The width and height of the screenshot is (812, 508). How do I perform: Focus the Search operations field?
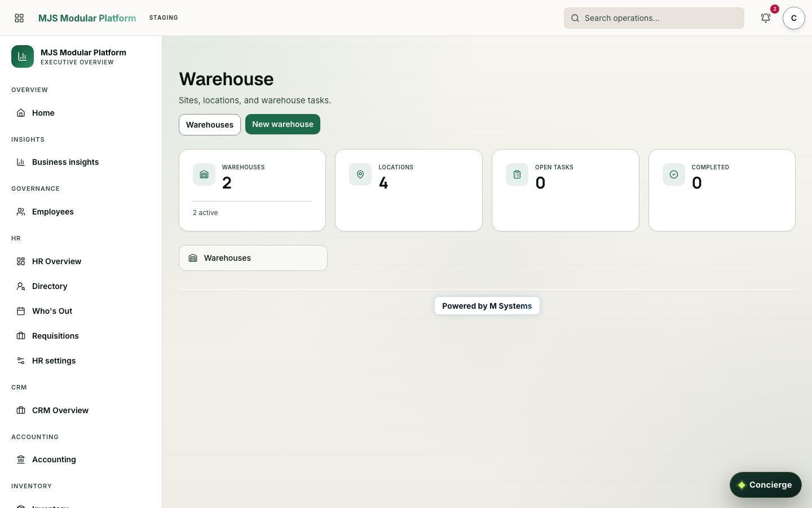click(654, 18)
